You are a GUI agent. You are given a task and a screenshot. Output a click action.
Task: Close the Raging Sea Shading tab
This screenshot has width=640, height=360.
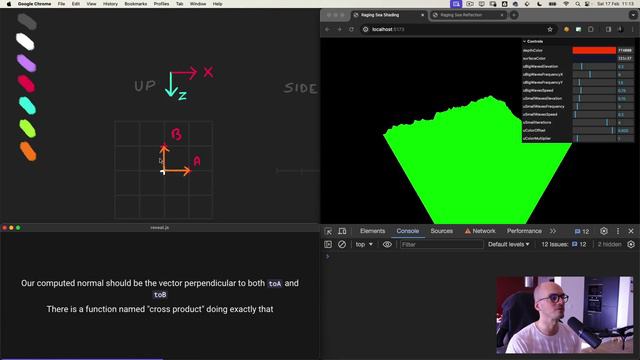[422, 15]
